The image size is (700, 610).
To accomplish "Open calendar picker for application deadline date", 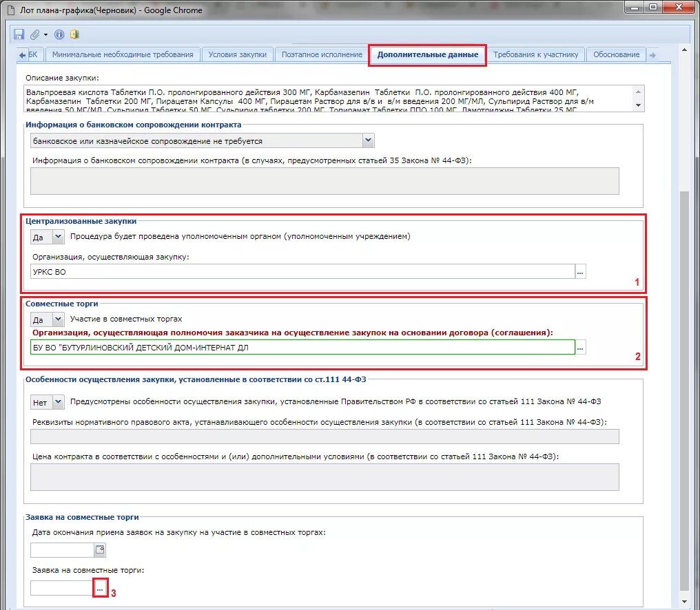I will 100,550.
